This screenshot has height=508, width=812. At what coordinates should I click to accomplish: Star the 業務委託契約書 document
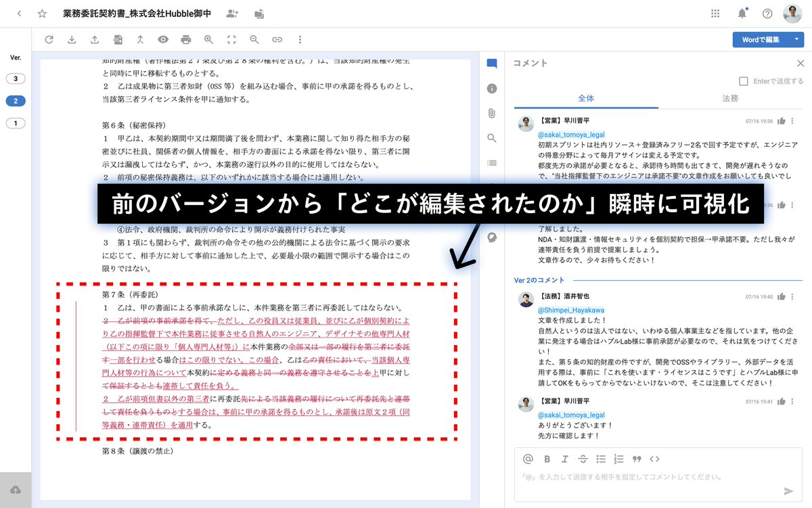pyautogui.click(x=42, y=13)
